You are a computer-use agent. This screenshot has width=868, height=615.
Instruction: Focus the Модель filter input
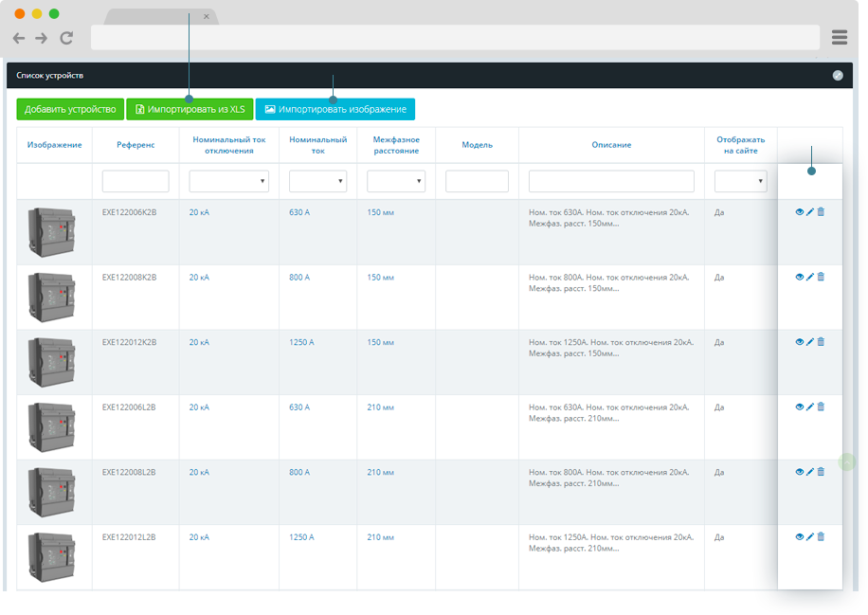[x=478, y=181]
